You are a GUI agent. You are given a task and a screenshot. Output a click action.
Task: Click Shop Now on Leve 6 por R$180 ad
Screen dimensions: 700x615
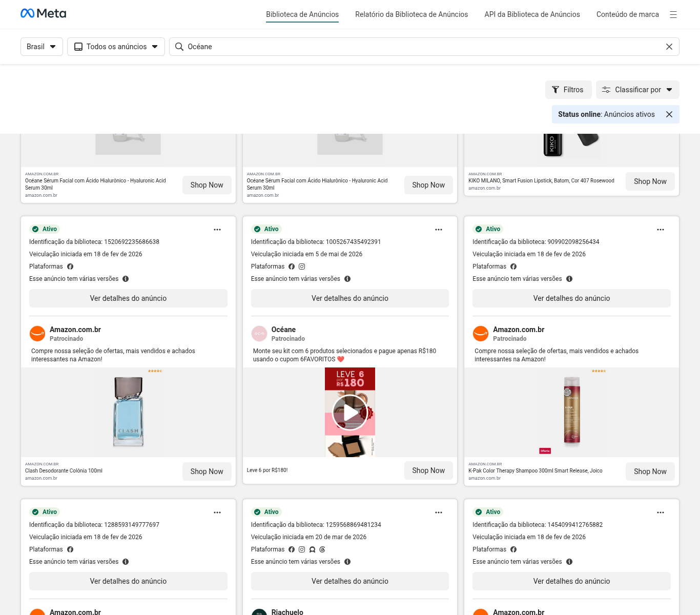[428, 470]
